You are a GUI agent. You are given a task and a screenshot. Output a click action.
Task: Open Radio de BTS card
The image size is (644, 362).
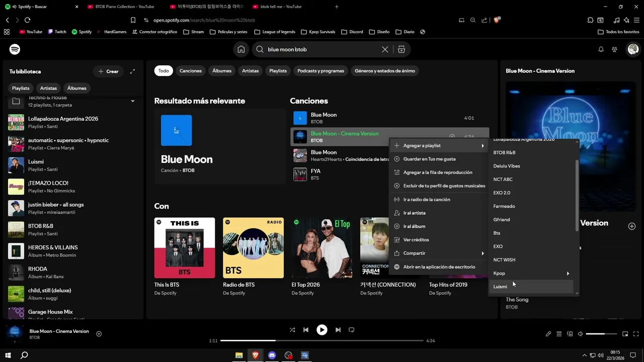pos(253,256)
